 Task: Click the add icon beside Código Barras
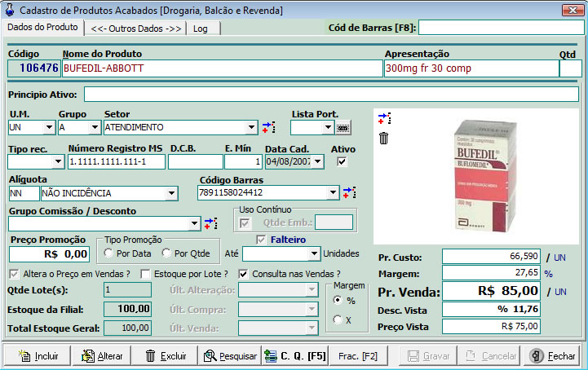(x=349, y=192)
